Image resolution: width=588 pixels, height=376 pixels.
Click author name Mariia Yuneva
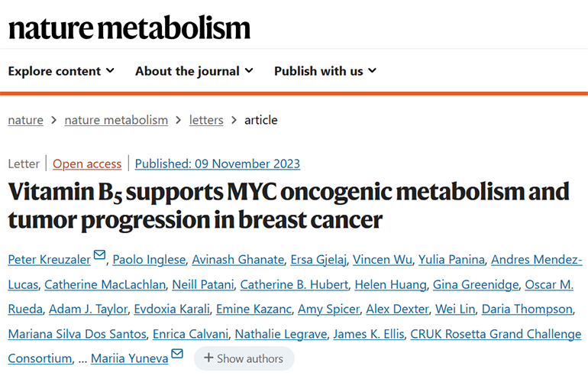coord(129,358)
